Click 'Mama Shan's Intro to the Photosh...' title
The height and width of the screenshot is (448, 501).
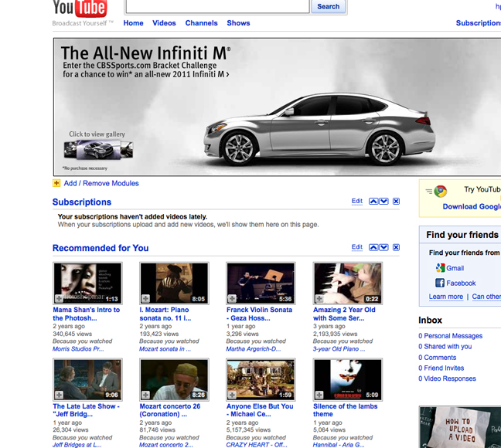[87, 314]
